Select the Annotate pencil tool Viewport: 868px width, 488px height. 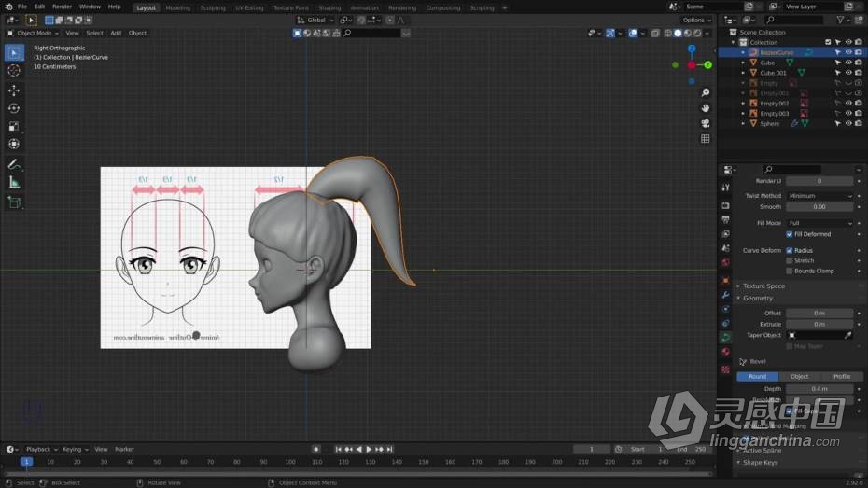[14, 164]
